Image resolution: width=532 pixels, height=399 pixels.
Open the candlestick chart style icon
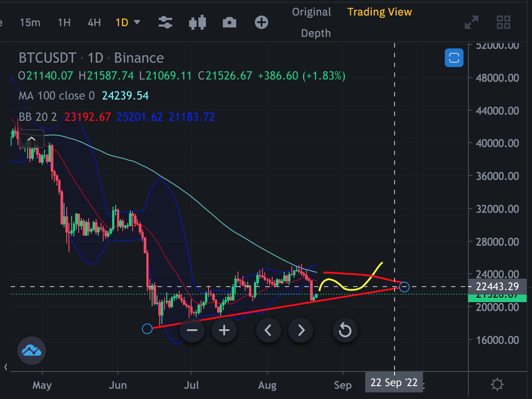[x=197, y=22]
